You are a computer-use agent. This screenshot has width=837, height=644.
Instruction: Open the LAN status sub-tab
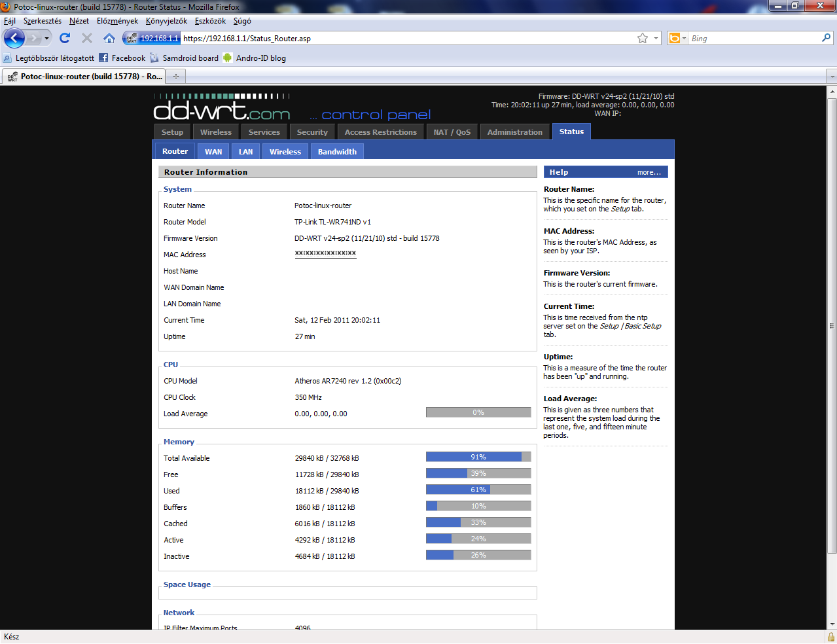tap(246, 152)
